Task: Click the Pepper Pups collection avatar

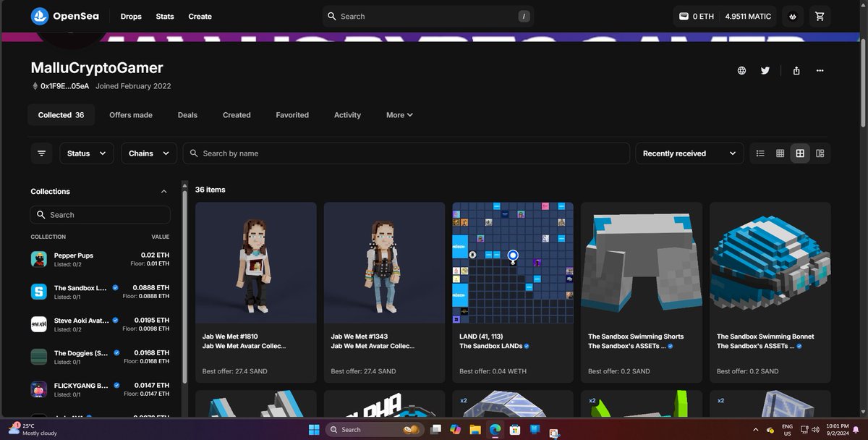Action: click(39, 259)
